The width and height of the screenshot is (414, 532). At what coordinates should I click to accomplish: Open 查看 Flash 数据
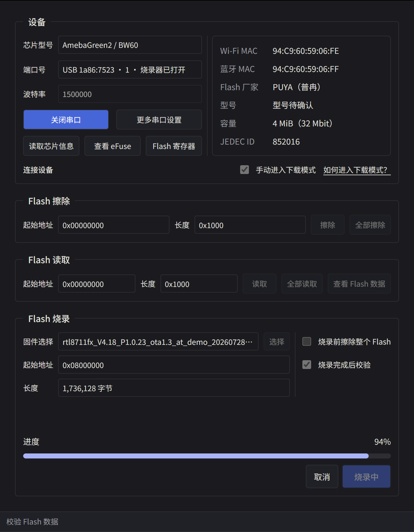(x=359, y=284)
